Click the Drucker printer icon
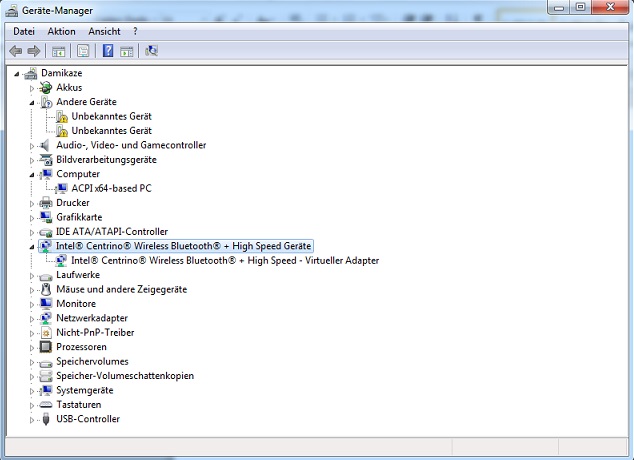This screenshot has width=634, height=460. 46,203
